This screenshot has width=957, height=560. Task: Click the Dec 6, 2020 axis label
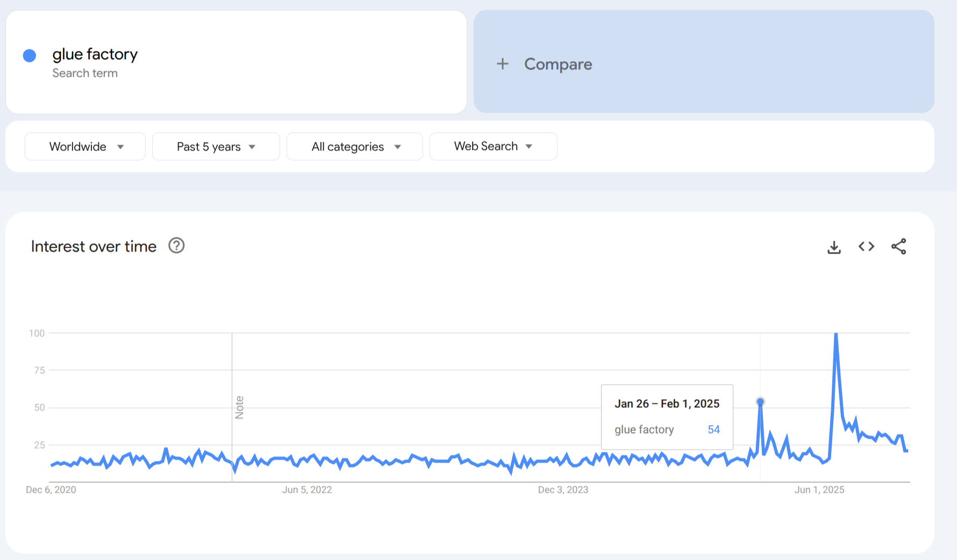pos(51,490)
